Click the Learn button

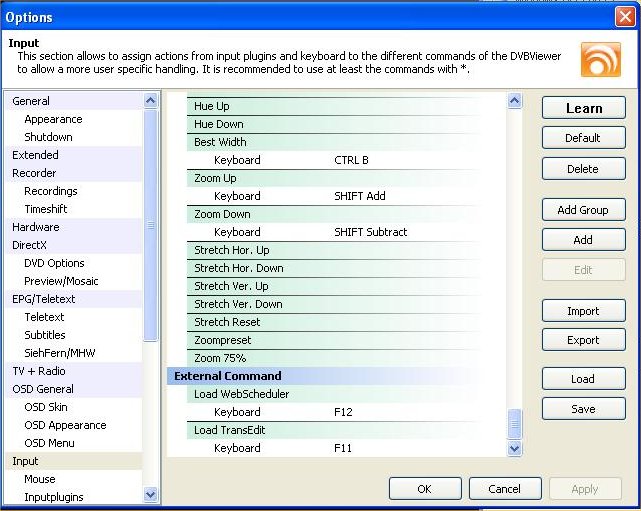[583, 108]
